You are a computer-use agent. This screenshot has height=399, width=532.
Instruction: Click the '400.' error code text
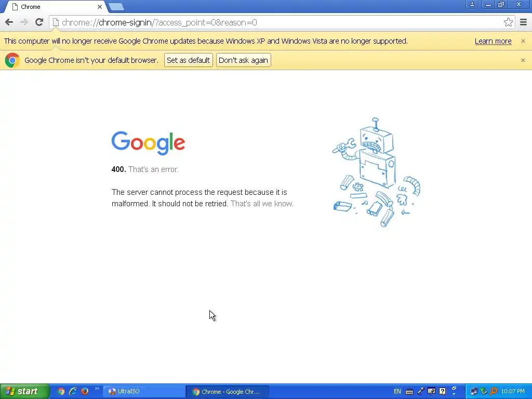tap(118, 169)
